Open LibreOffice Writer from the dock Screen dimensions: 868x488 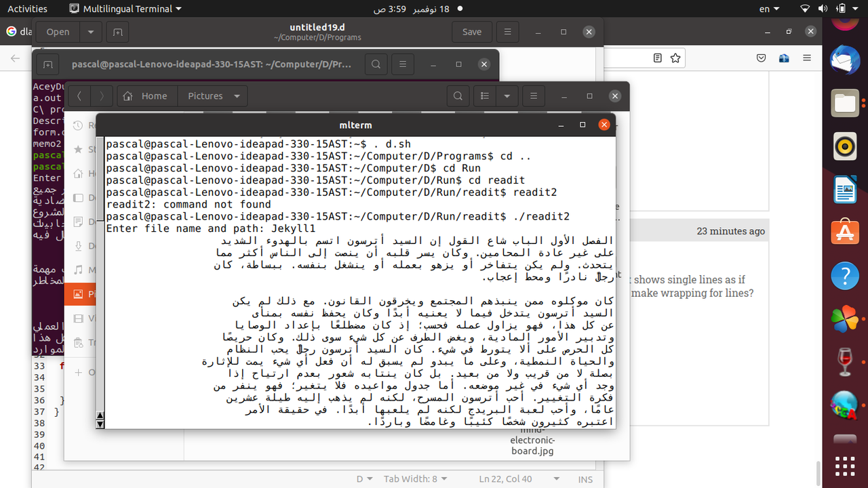[844, 190]
